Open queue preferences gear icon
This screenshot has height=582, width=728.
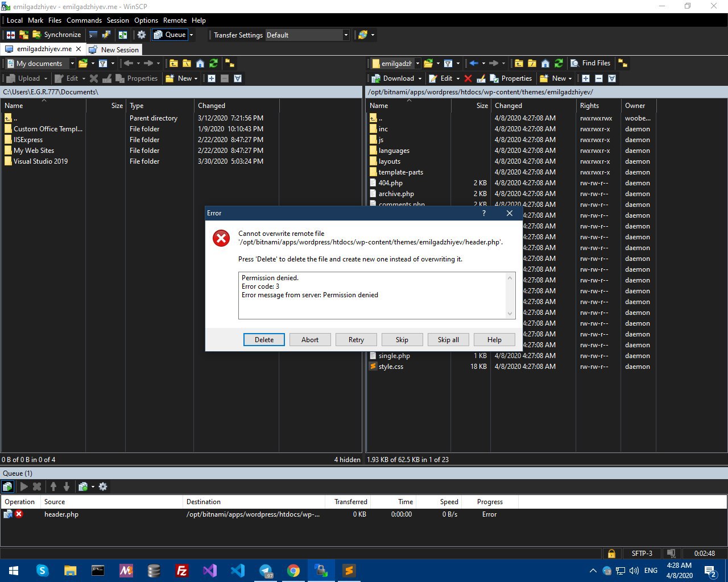point(103,487)
